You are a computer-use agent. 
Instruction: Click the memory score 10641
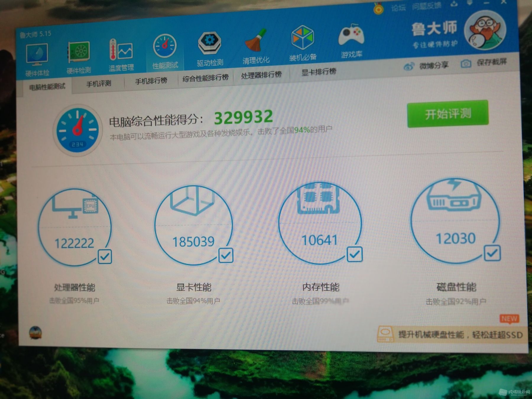click(319, 240)
